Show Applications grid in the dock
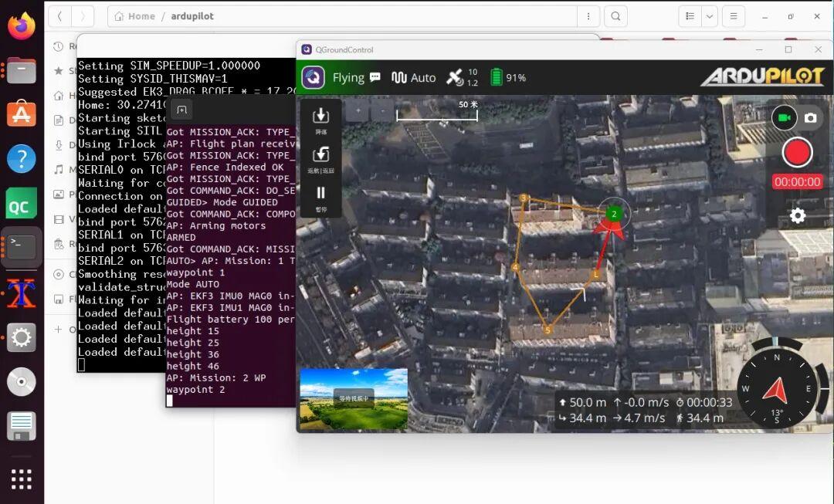Image resolution: width=834 pixels, height=504 pixels. click(x=22, y=479)
